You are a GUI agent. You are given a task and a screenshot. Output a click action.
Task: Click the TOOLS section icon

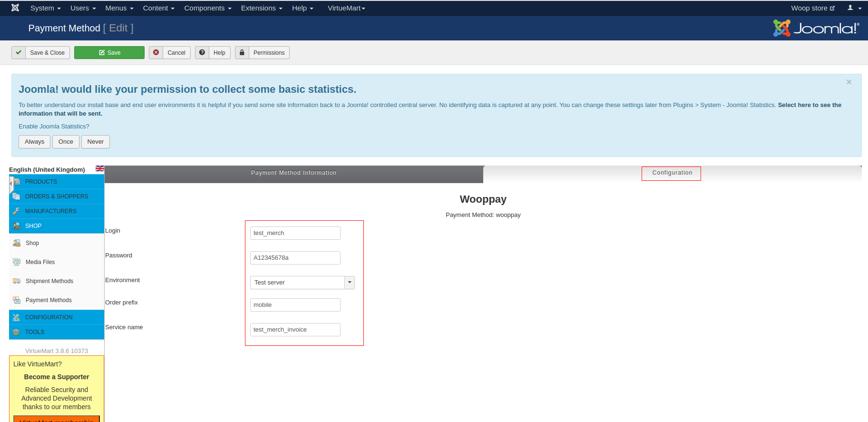coord(17,332)
